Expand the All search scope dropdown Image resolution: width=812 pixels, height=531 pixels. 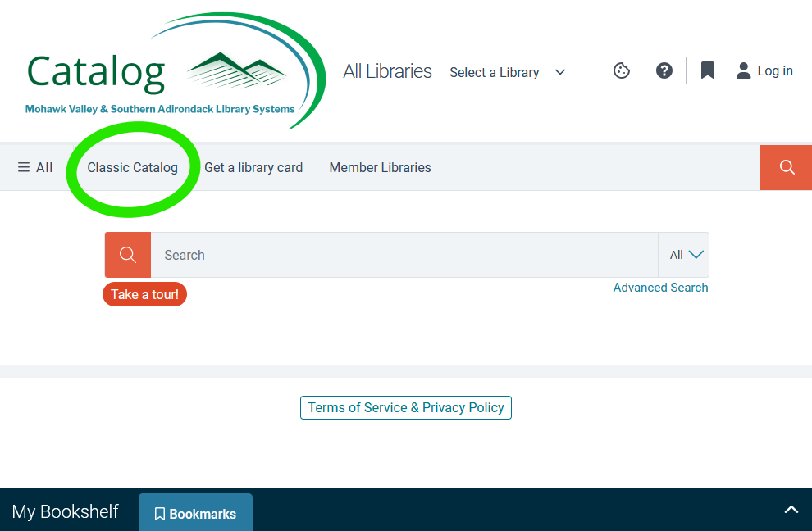click(x=684, y=255)
